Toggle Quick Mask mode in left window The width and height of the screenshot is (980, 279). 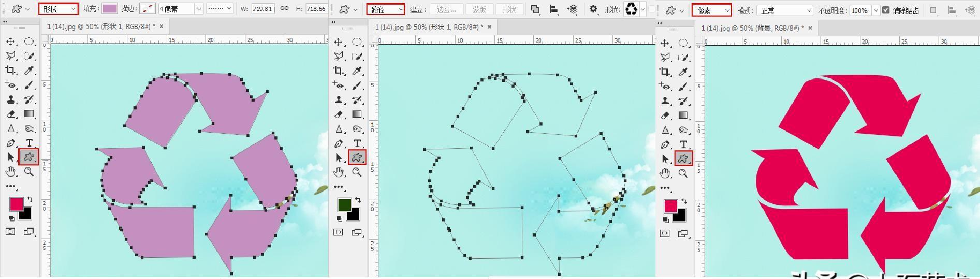(x=10, y=231)
